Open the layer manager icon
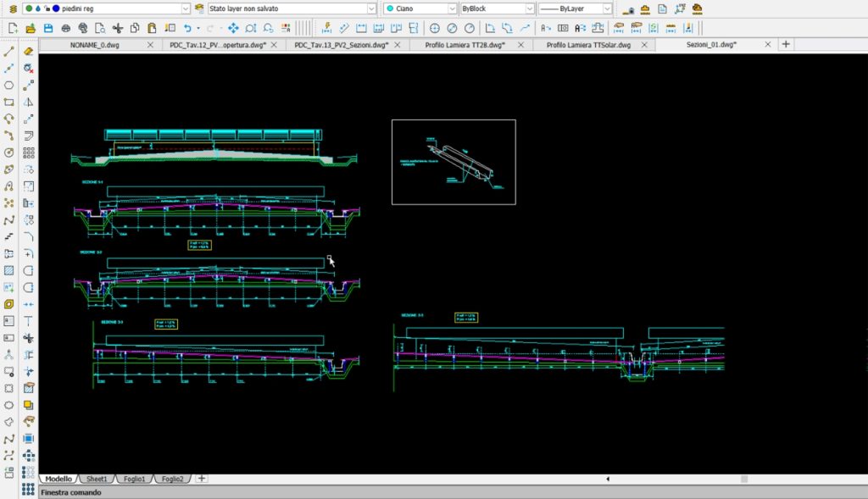The height and width of the screenshot is (499, 868). click(x=12, y=8)
